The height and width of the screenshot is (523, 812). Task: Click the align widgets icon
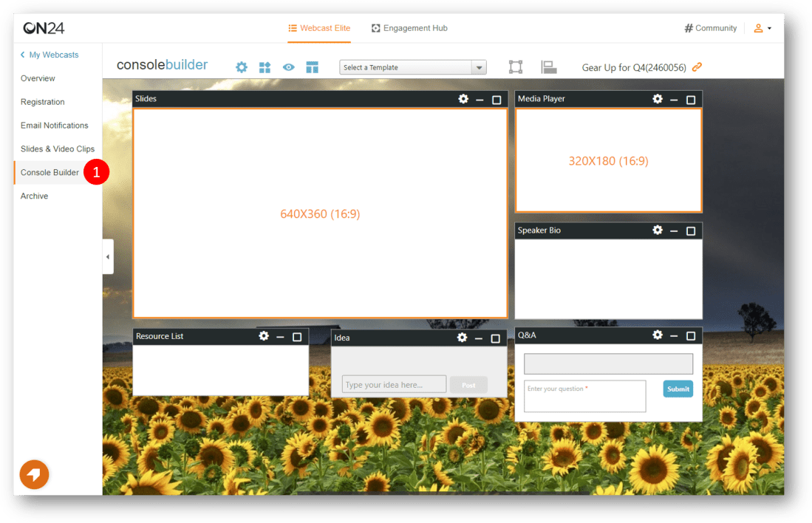[x=548, y=67]
